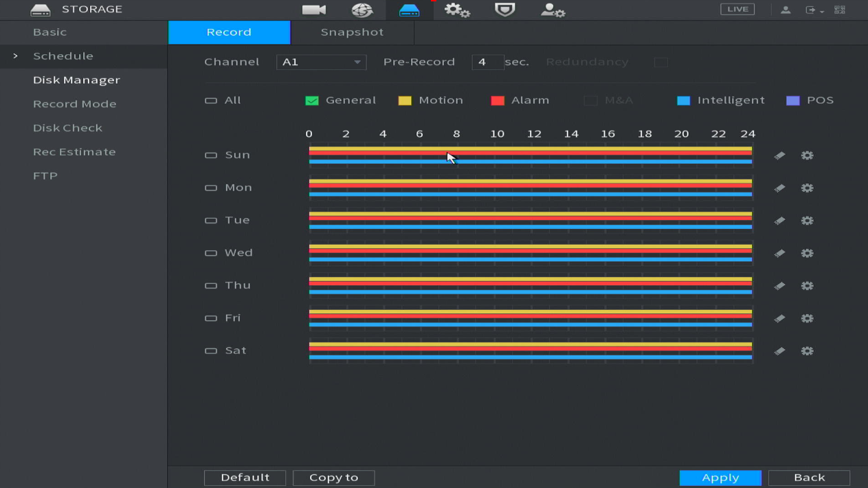Screen dimensions: 868x488
Task: Click the Copy to button
Action: click(x=333, y=478)
